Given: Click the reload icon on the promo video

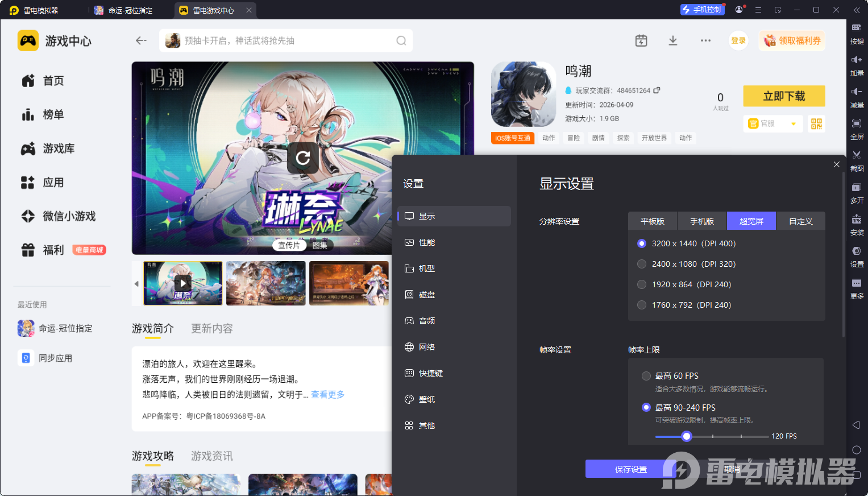Looking at the screenshot, I should pyautogui.click(x=303, y=158).
